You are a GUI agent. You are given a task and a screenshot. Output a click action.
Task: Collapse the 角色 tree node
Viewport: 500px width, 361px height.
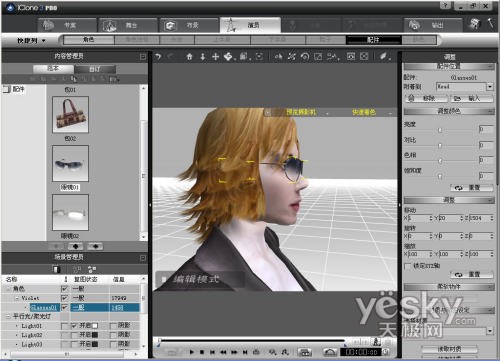8,289
